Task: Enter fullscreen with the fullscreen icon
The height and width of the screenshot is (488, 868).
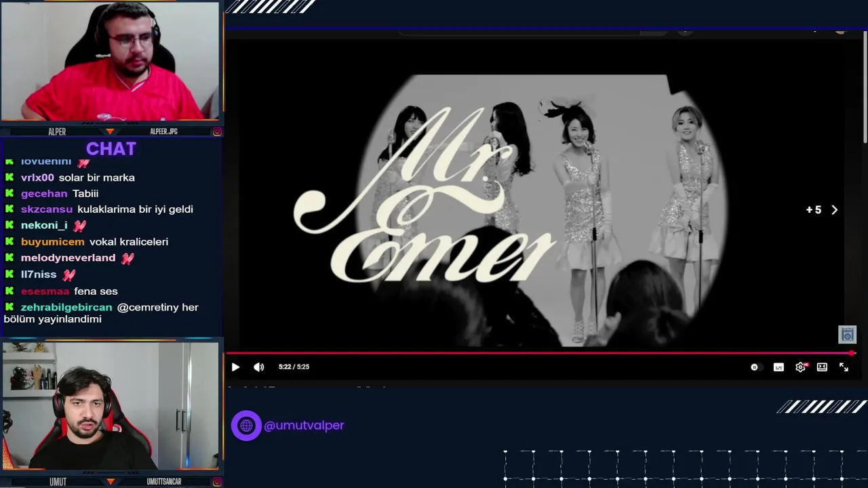Action: tap(844, 367)
